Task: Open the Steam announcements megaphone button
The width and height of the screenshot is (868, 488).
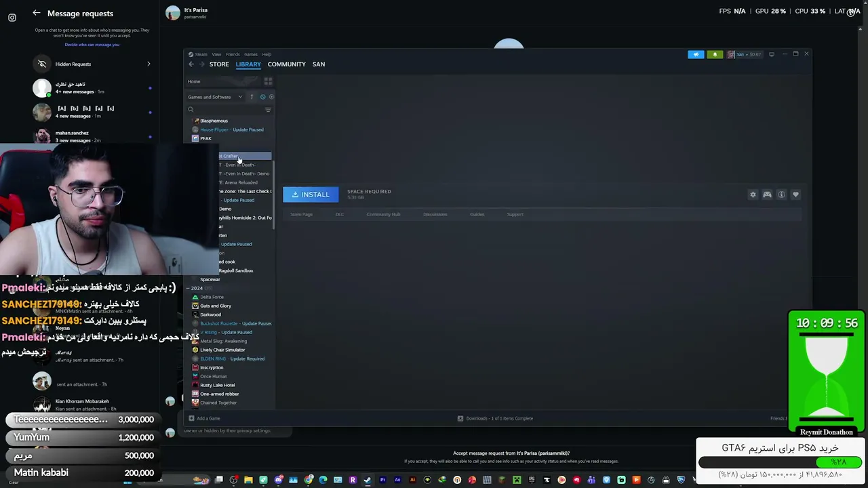Action: coord(696,54)
